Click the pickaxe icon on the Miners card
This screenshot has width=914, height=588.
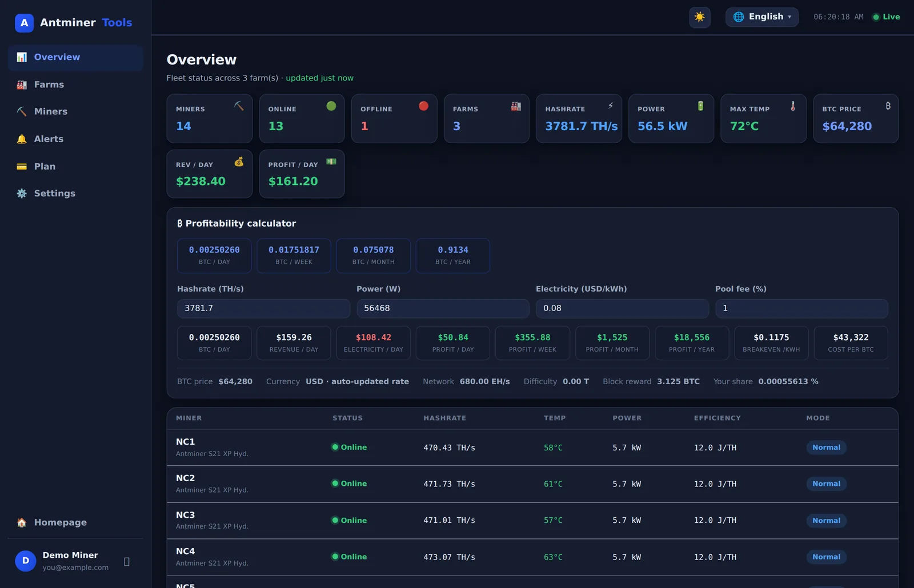coord(239,106)
